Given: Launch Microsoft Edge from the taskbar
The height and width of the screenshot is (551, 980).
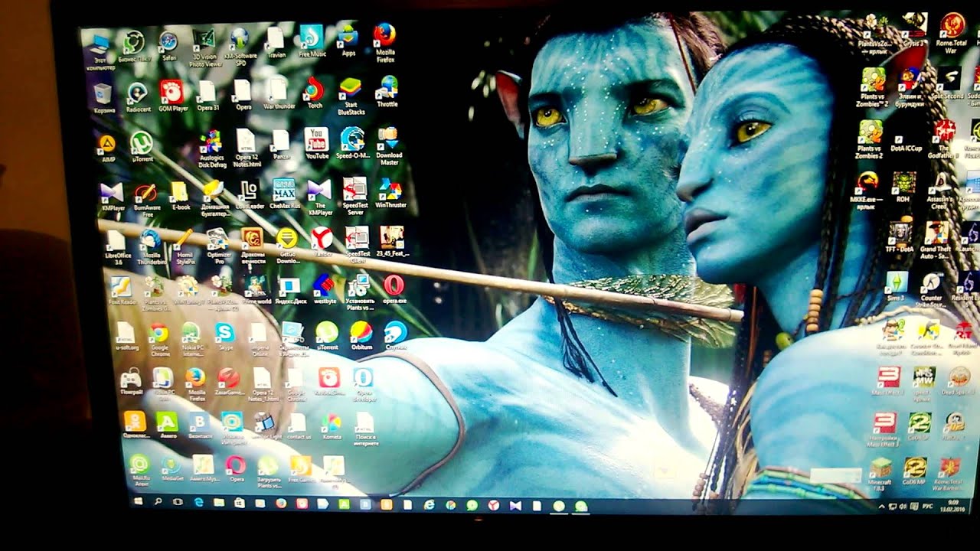Looking at the screenshot, I should 198,503.
